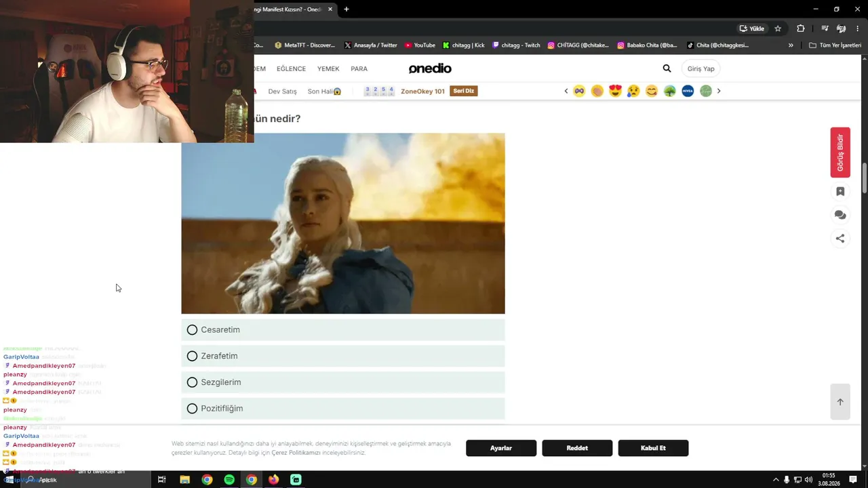Click the Reddet cookie button
868x488 pixels.
click(x=577, y=448)
